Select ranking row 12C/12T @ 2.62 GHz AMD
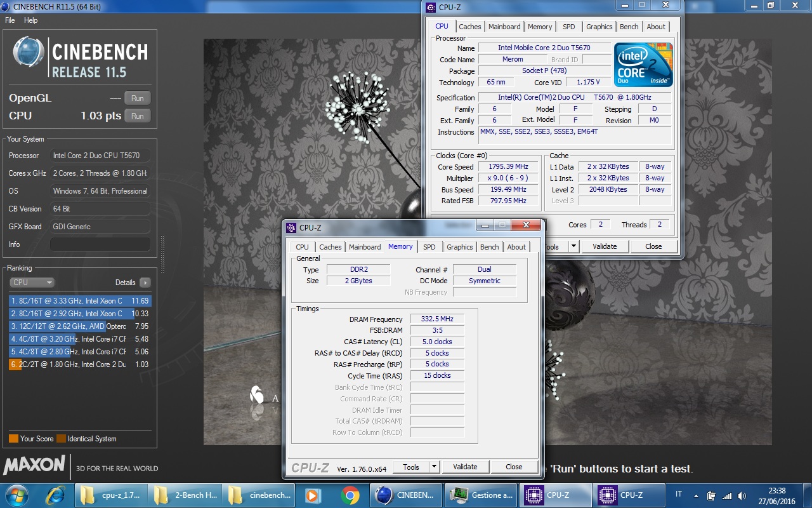Screen dimensions: 812x508 80,326
